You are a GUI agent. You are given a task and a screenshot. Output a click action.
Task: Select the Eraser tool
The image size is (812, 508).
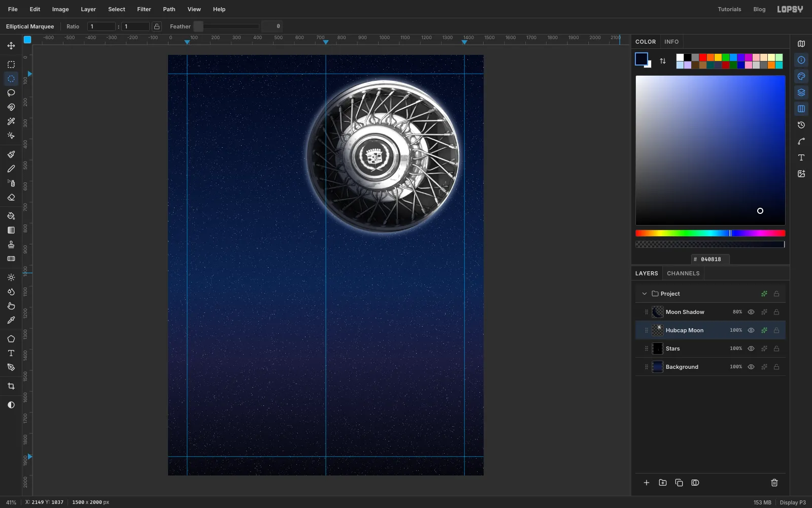point(11,197)
